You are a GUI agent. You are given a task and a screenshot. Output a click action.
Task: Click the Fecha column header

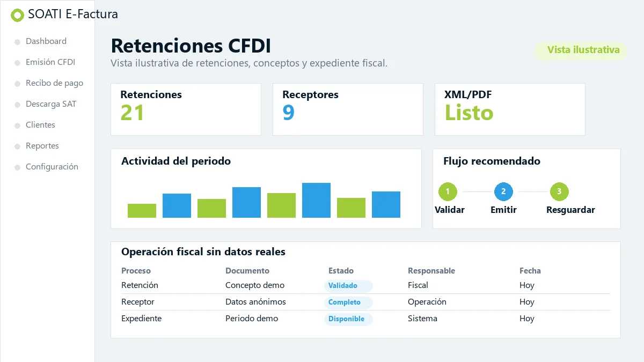530,271
